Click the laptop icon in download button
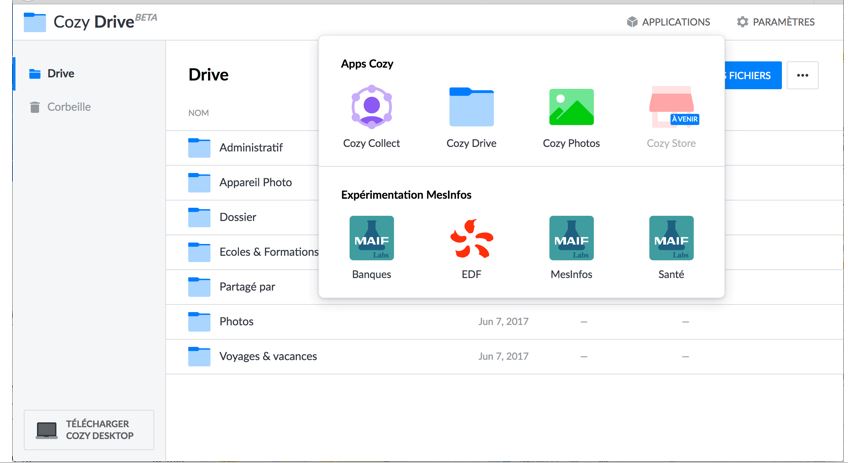This screenshot has width=848, height=463. point(47,430)
